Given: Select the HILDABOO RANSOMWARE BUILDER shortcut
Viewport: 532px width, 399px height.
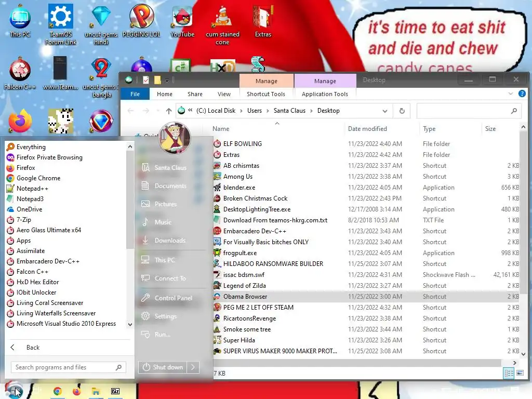Looking at the screenshot, I should pos(273,263).
